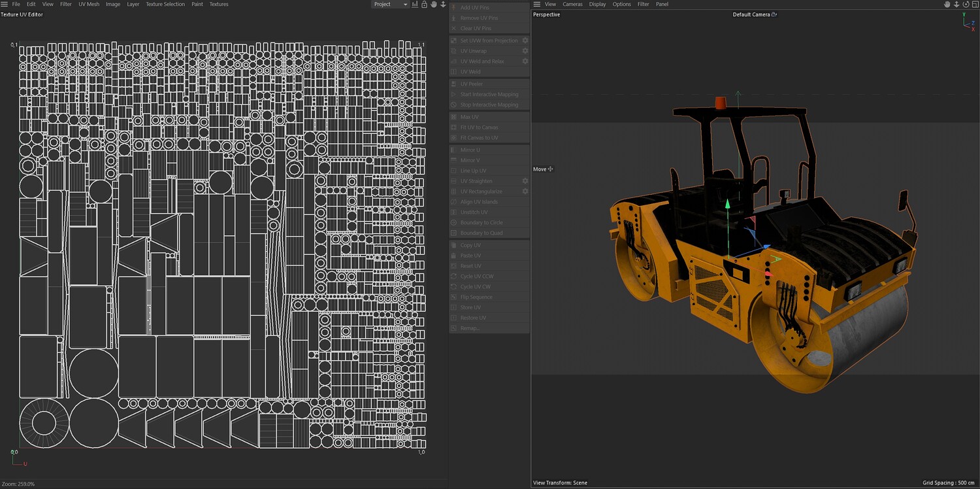This screenshot has width=980, height=489.
Task: Click Remove UV Pins command
Action: (489, 18)
